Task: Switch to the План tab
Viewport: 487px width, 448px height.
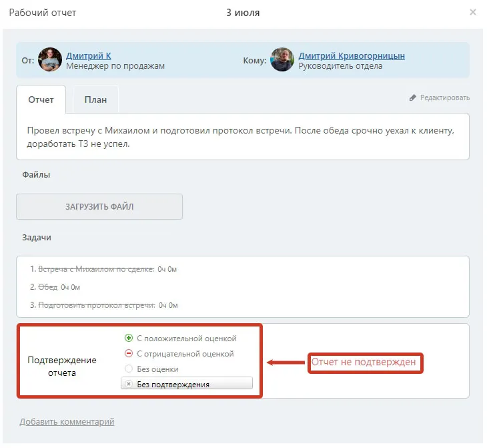Action: tap(95, 99)
